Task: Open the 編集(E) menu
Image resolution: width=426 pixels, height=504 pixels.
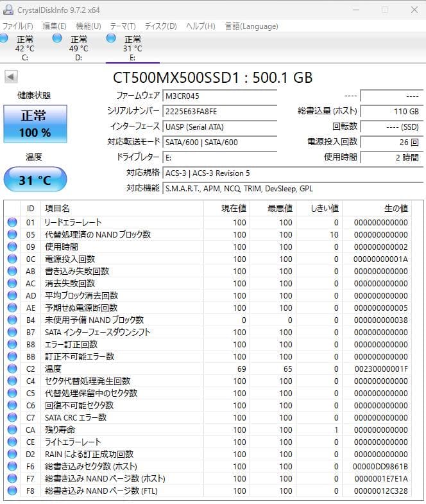Action: tap(55, 26)
